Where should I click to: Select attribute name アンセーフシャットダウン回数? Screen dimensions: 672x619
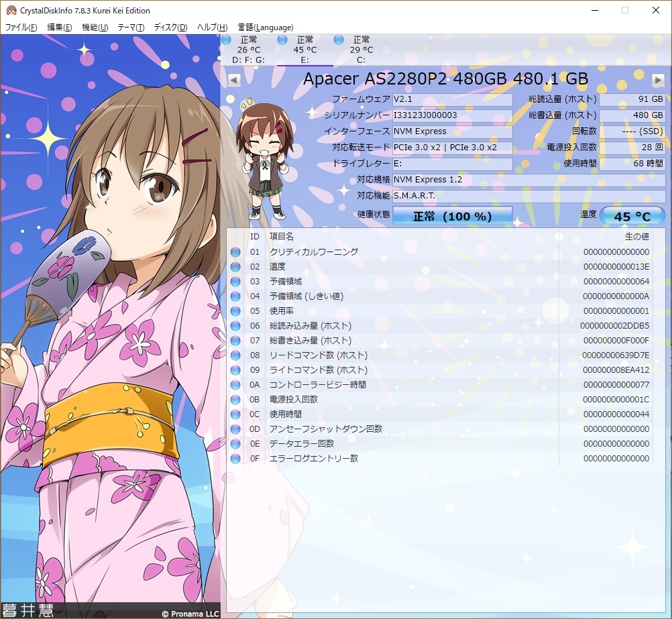(326, 429)
